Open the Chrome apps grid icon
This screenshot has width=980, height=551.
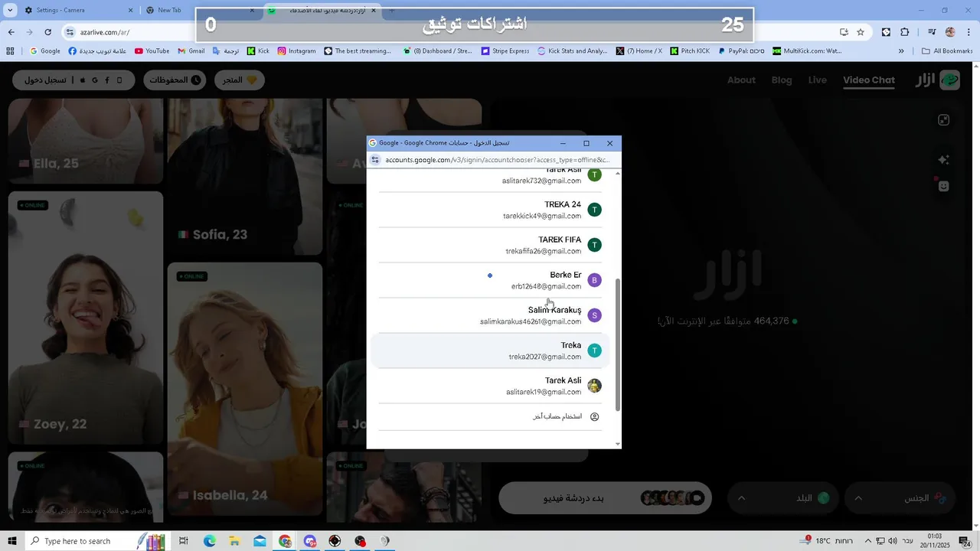(10, 51)
